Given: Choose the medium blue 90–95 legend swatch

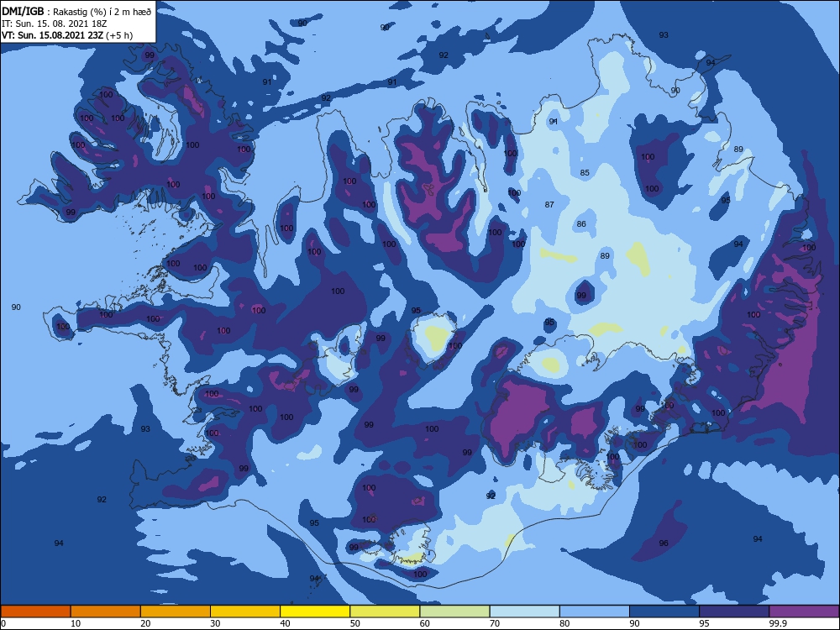Looking at the screenshot, I should 664,612.
